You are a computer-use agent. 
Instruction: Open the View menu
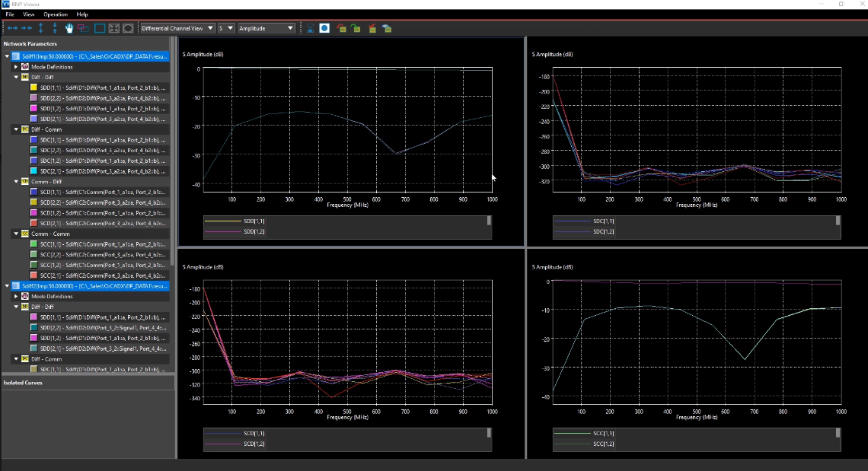[28, 14]
